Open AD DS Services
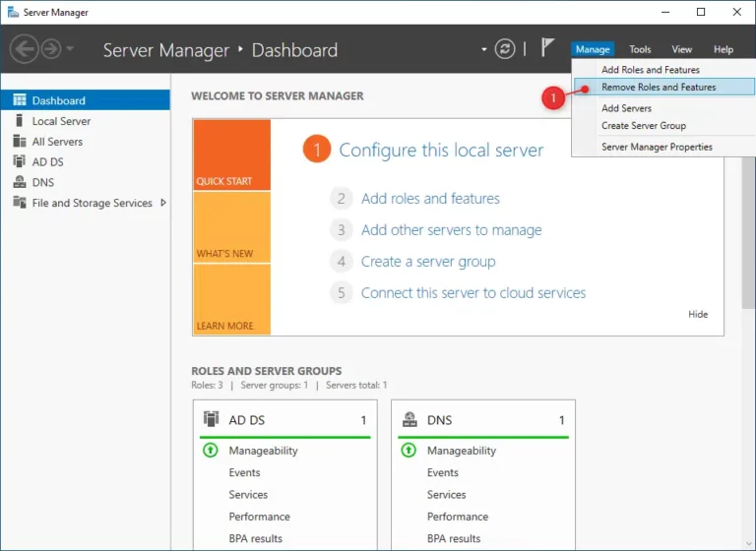This screenshot has width=756, height=551. [248, 495]
